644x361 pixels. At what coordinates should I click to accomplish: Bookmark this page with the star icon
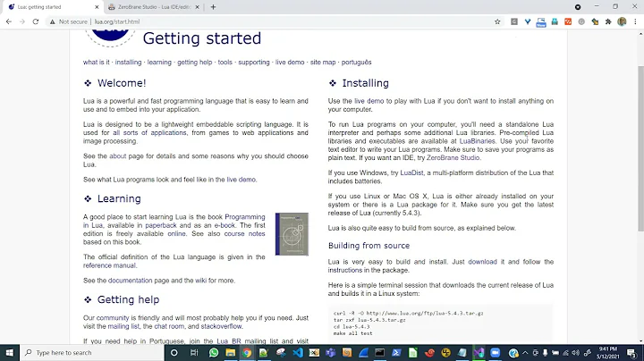click(x=497, y=21)
